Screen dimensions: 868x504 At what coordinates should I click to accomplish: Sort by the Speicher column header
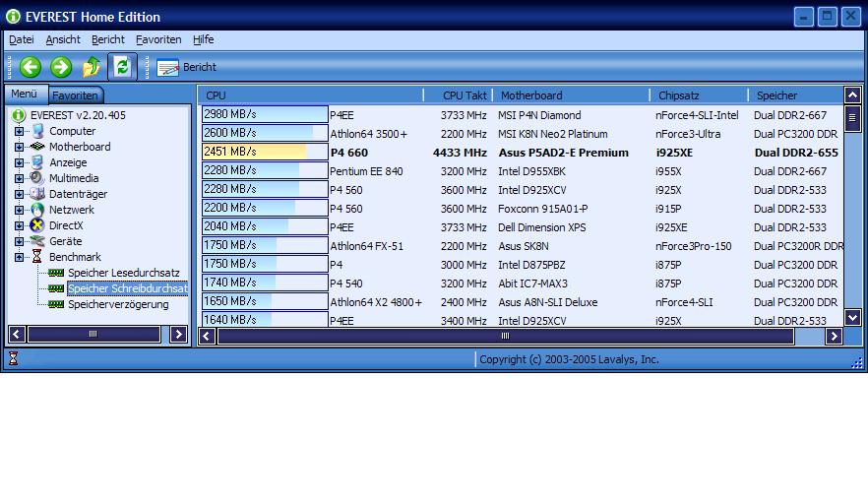point(796,95)
